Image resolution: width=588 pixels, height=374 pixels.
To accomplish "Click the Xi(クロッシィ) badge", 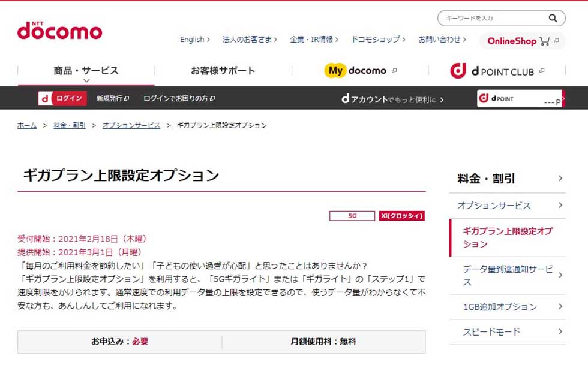I will [x=401, y=216].
